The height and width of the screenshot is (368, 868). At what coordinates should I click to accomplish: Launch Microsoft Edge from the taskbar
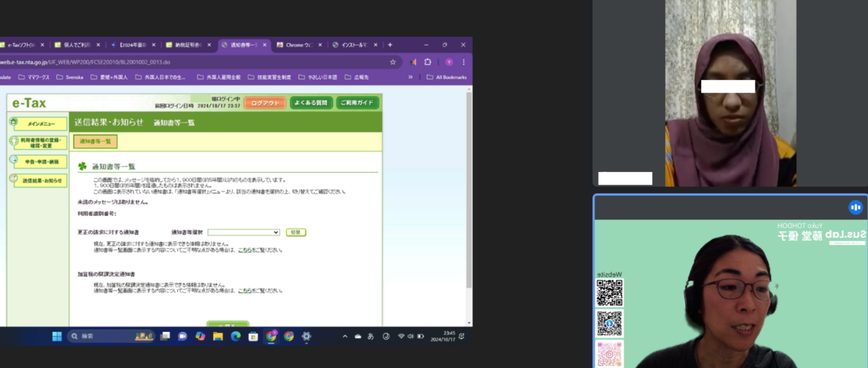click(236, 336)
